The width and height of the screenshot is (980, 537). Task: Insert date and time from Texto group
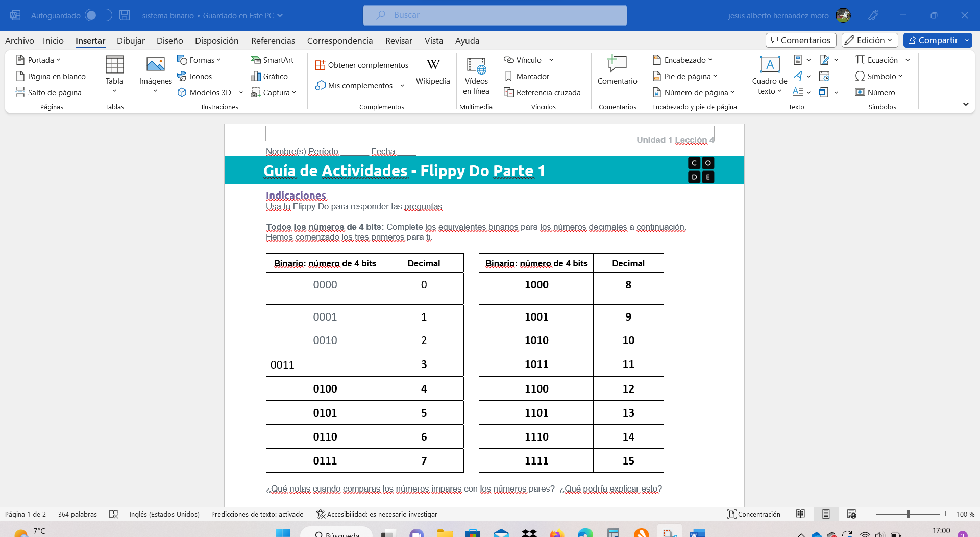coord(824,76)
